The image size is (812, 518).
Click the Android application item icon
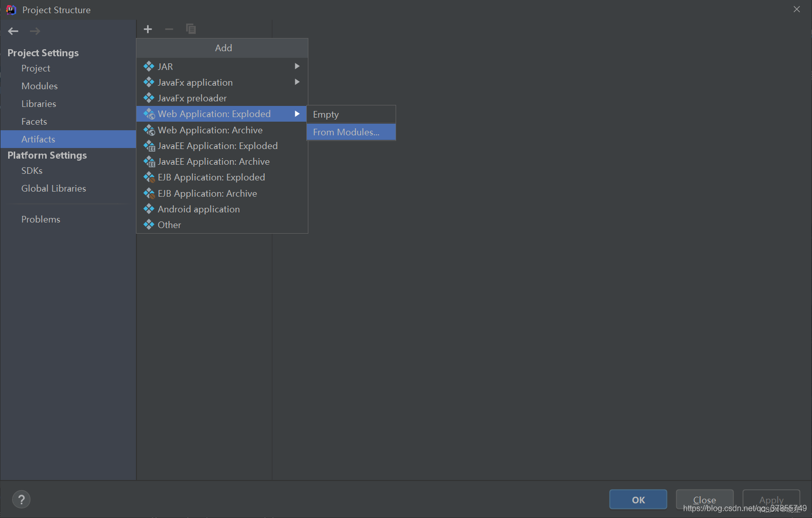[149, 209]
